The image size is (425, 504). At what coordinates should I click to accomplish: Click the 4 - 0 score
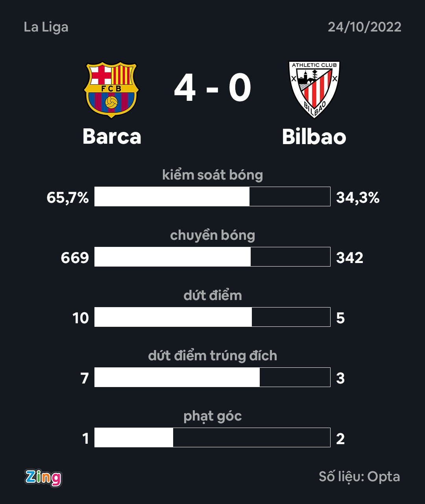[213, 88]
